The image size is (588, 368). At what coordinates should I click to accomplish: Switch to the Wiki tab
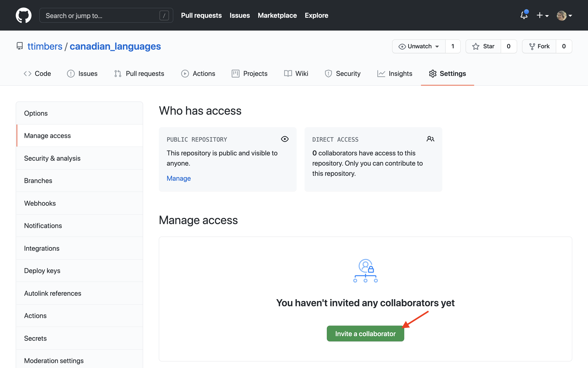click(296, 73)
